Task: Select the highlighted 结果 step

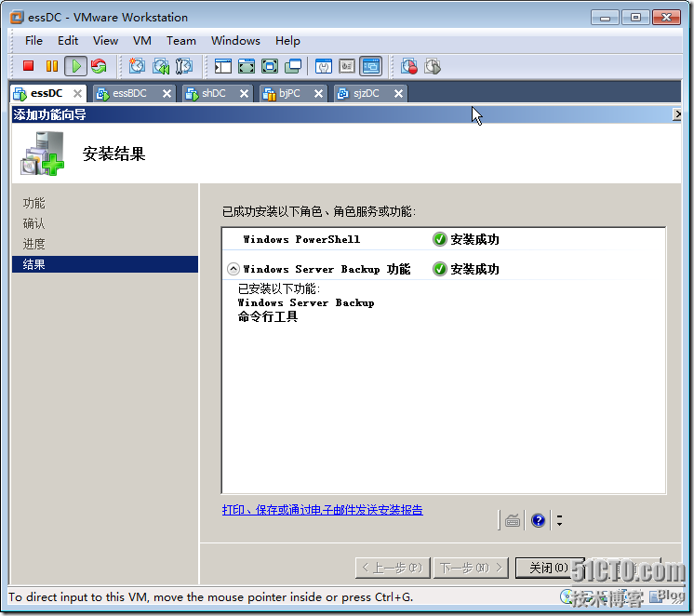Action: [x=105, y=264]
